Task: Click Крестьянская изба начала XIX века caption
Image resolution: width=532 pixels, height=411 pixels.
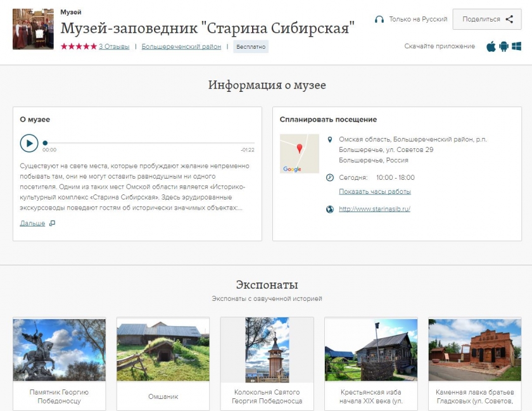Action: coord(371,396)
